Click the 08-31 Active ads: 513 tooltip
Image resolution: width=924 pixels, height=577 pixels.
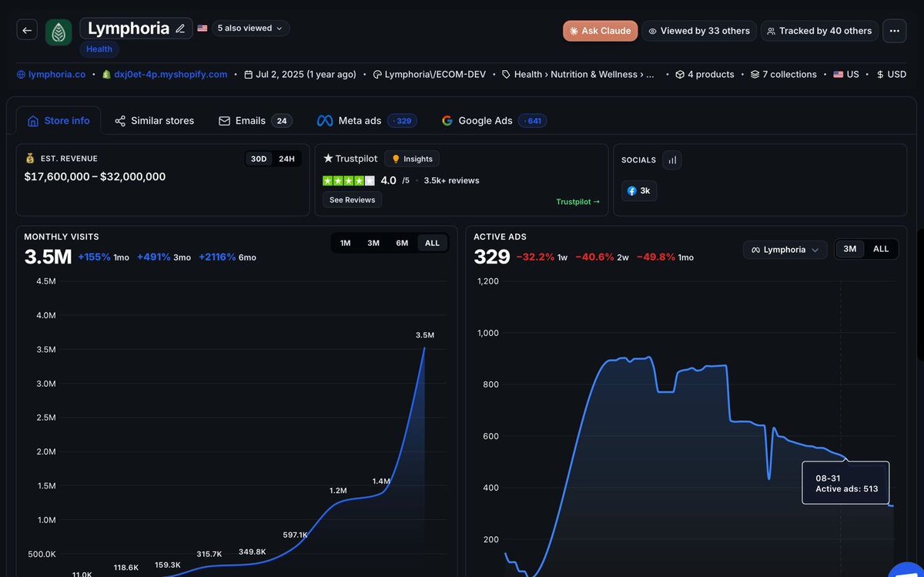click(x=845, y=482)
